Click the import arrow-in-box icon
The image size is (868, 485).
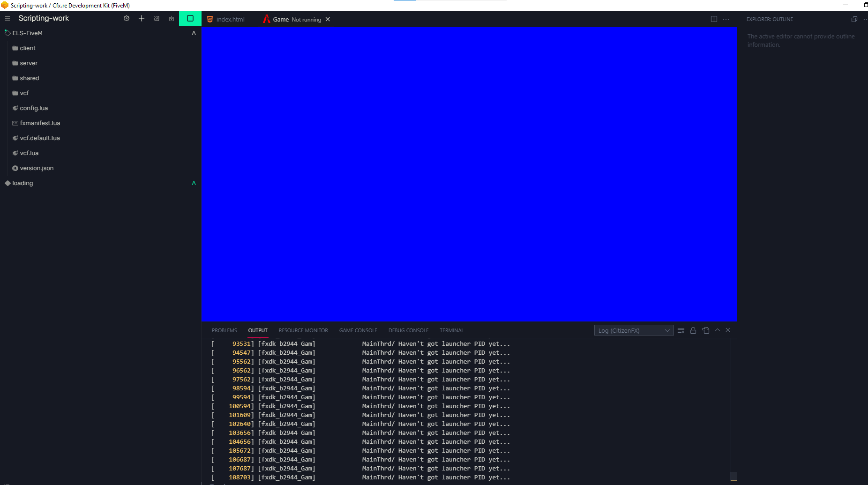click(157, 18)
